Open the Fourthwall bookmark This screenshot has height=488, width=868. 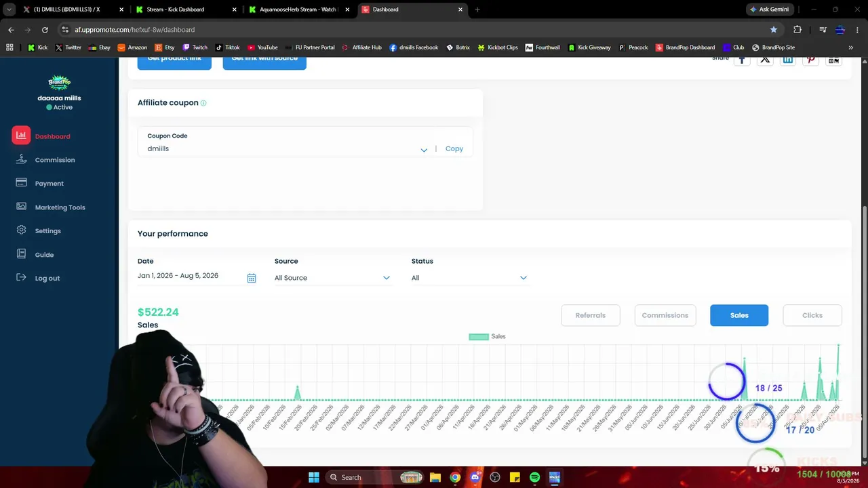pyautogui.click(x=542, y=47)
